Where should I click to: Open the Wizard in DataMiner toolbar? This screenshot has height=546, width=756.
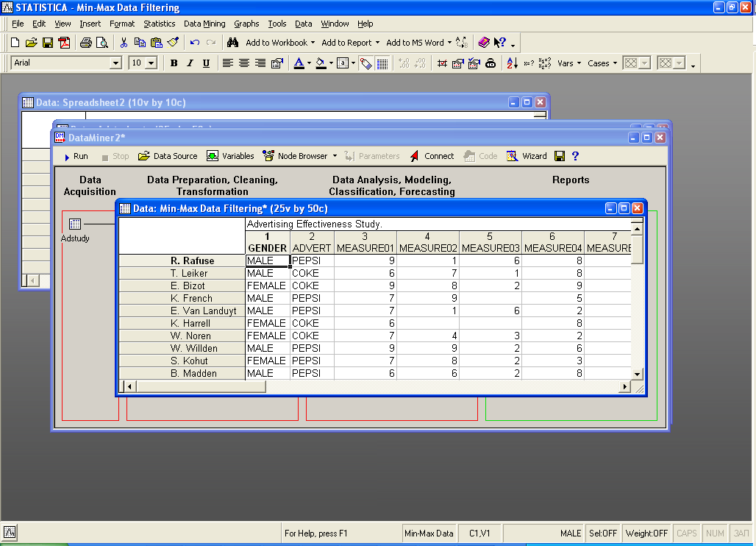527,156
